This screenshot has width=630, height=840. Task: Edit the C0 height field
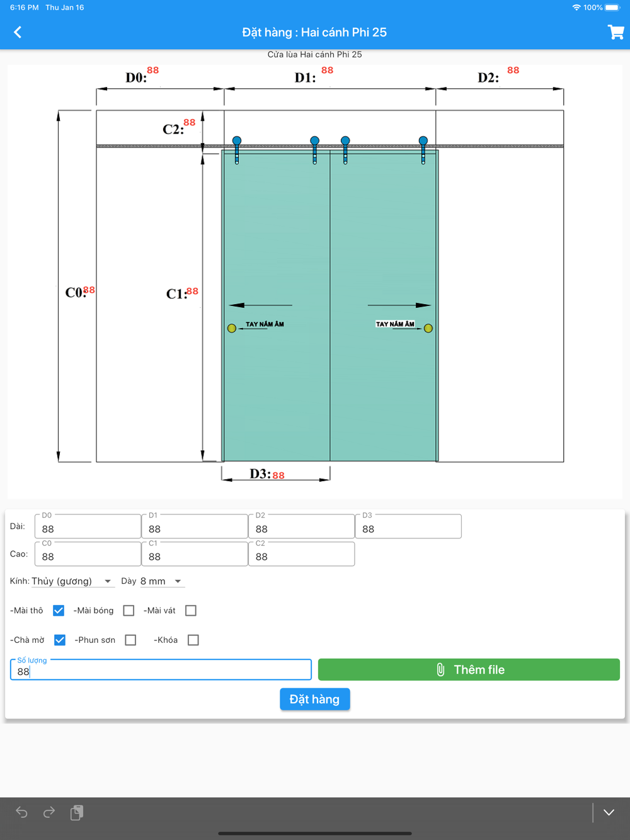pyautogui.click(x=88, y=554)
